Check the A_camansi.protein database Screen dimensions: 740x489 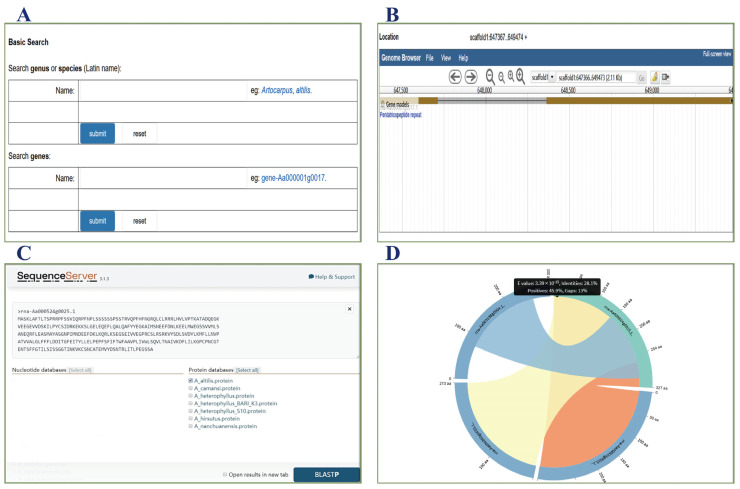(191, 388)
